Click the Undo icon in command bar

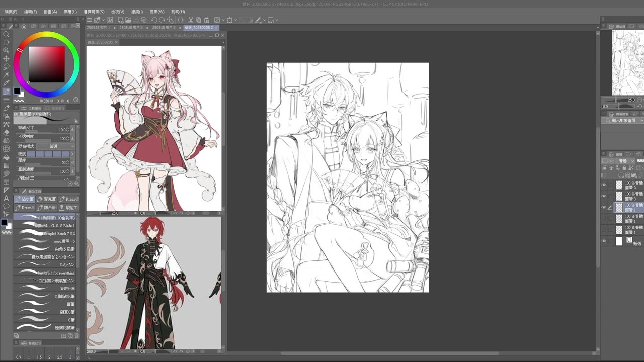click(154, 20)
